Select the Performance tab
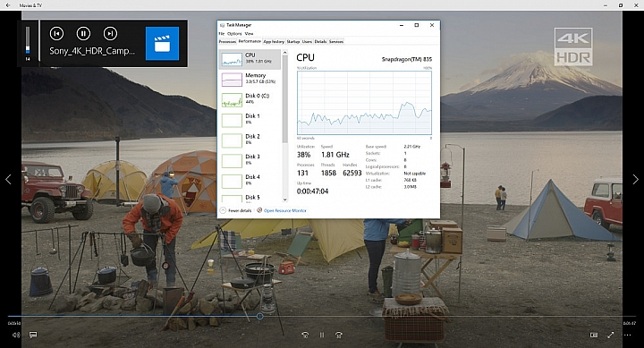 tap(250, 41)
